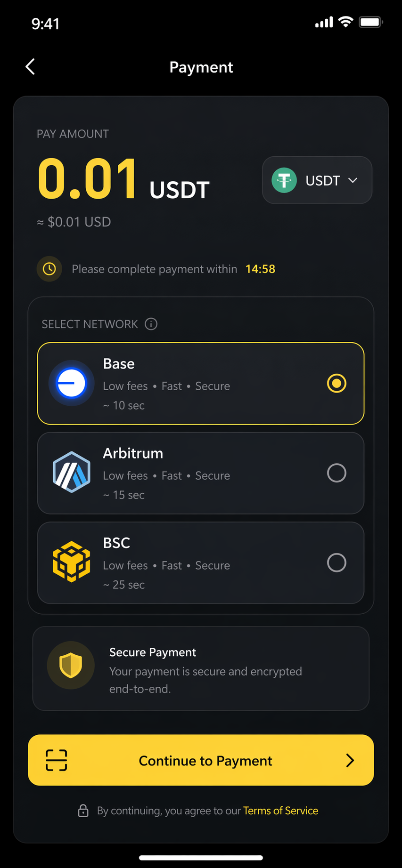The height and width of the screenshot is (868, 402).
Task: Click the USDT Tether coin icon
Action: coord(284,180)
